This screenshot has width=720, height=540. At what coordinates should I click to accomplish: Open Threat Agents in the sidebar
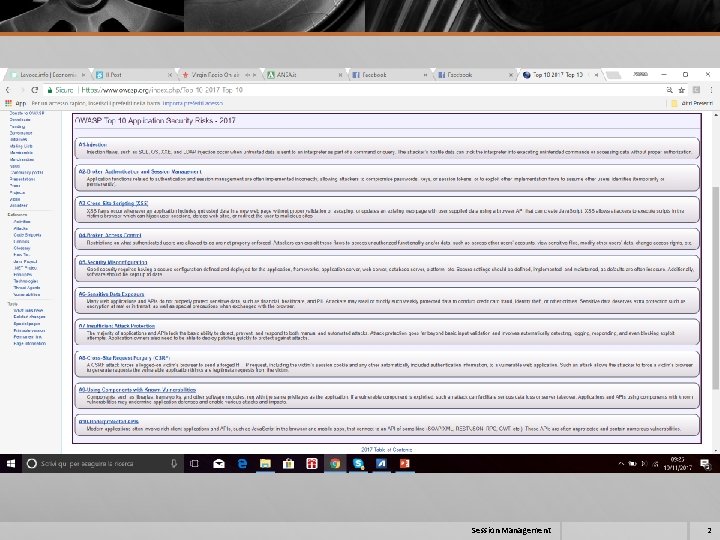pos(27,287)
